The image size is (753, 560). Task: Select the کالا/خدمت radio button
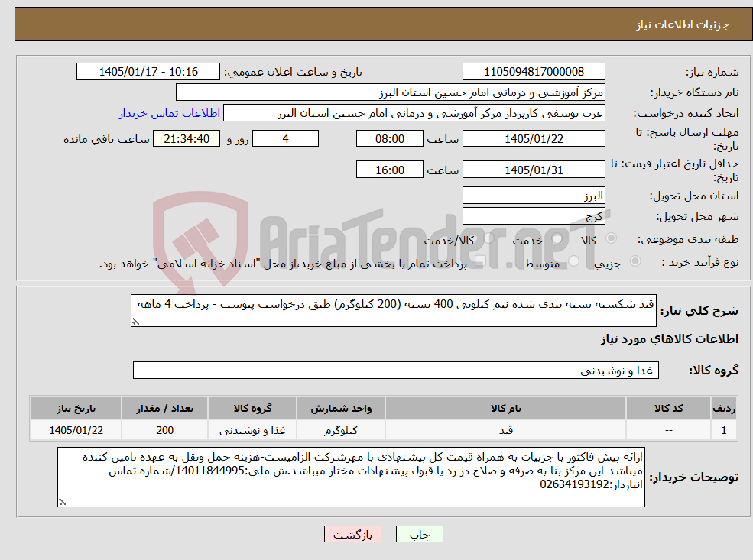point(488,238)
